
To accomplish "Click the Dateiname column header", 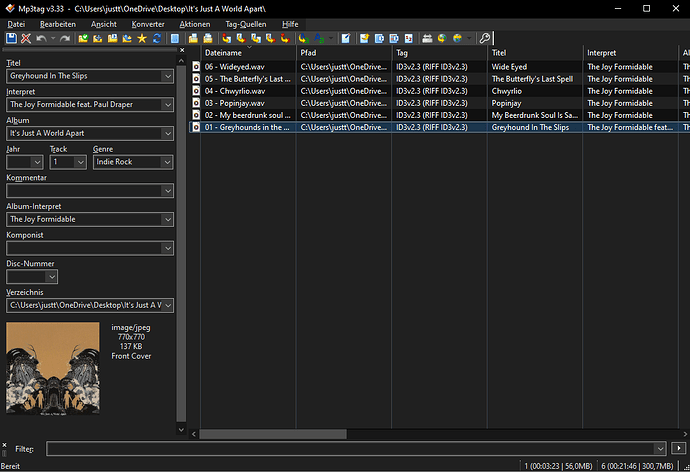I will (x=249, y=53).
